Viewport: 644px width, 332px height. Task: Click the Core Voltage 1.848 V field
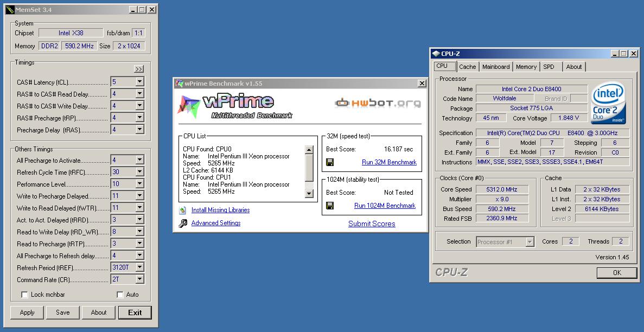coord(569,118)
